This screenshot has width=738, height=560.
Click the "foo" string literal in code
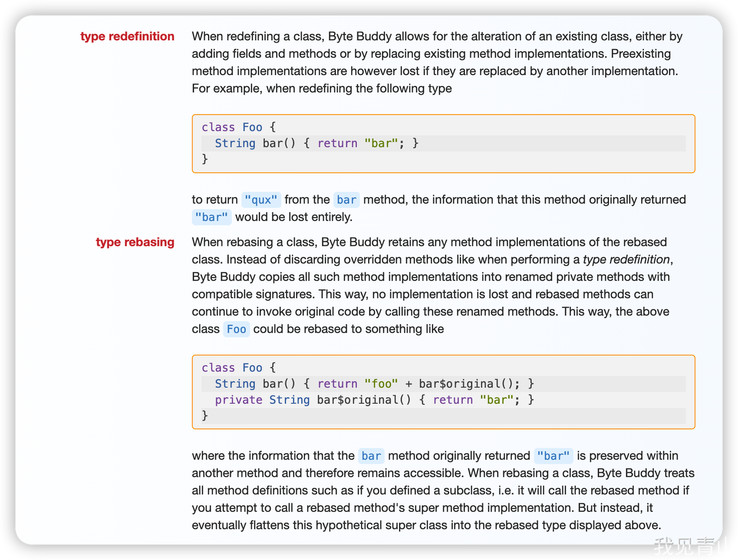tap(381, 384)
